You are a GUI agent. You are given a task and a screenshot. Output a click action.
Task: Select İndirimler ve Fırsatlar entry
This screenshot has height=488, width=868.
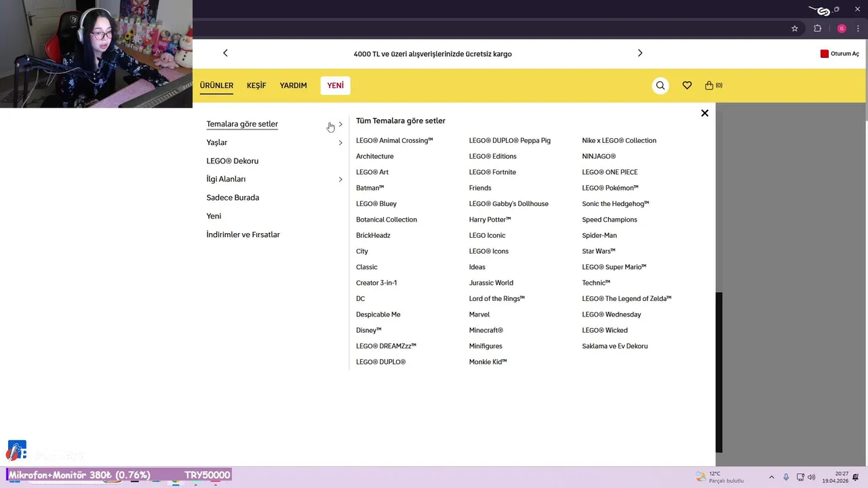pyautogui.click(x=243, y=235)
